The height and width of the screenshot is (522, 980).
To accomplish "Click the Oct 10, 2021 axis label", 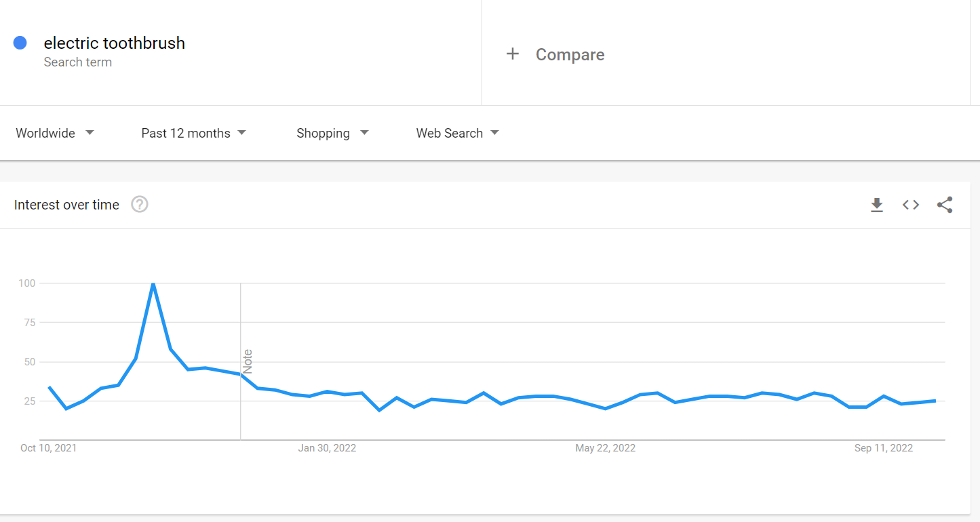I will coord(48,448).
